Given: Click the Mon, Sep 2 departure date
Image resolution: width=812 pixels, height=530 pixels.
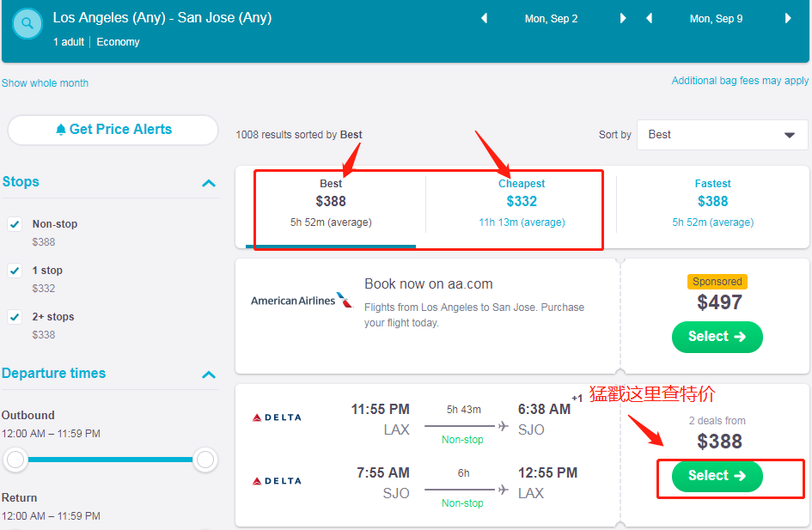Looking at the screenshot, I should [551, 19].
